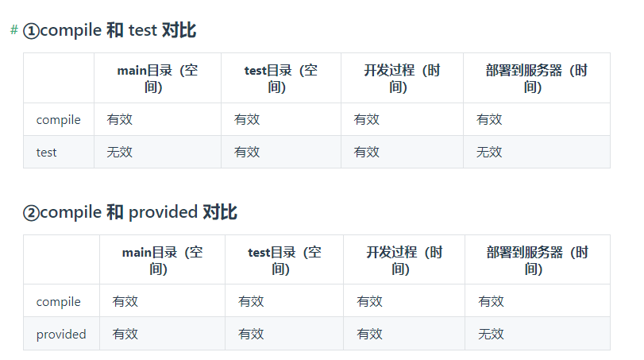Select test目录 header in first table

pyautogui.click(x=281, y=78)
